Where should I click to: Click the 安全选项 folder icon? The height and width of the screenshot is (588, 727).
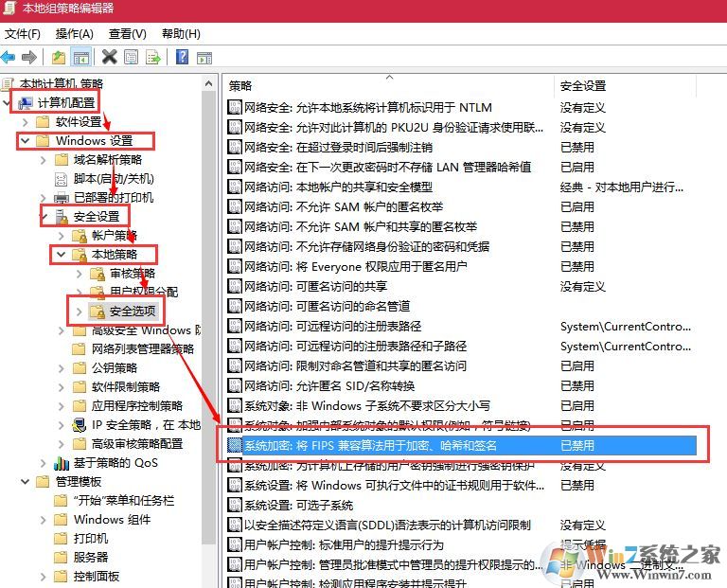point(98,312)
